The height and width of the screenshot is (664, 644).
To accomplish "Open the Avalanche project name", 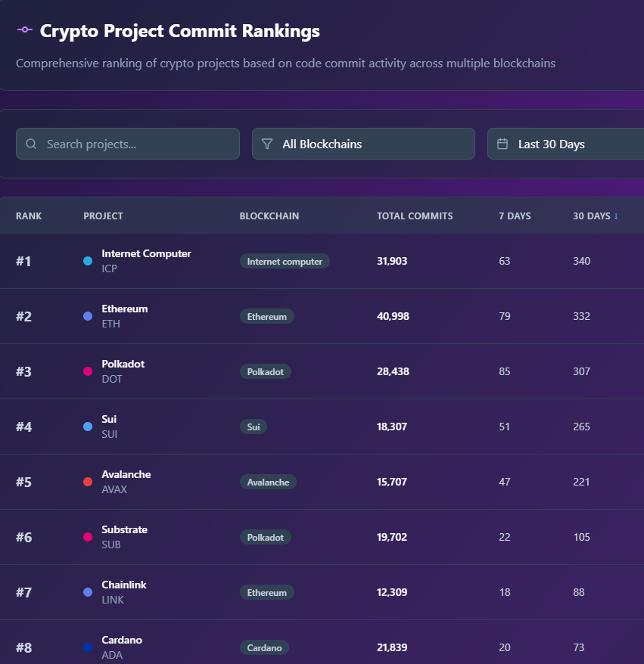I will coord(126,474).
